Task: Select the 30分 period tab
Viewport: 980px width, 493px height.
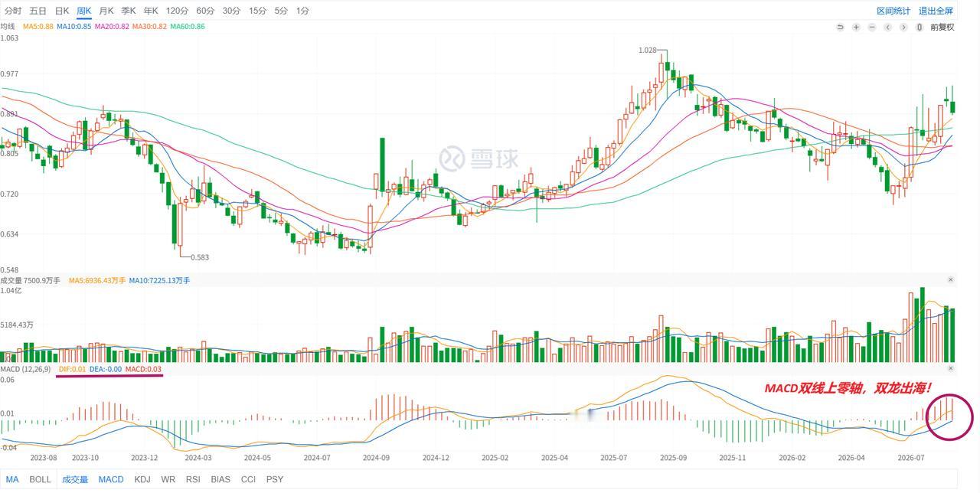Action: coord(231,11)
